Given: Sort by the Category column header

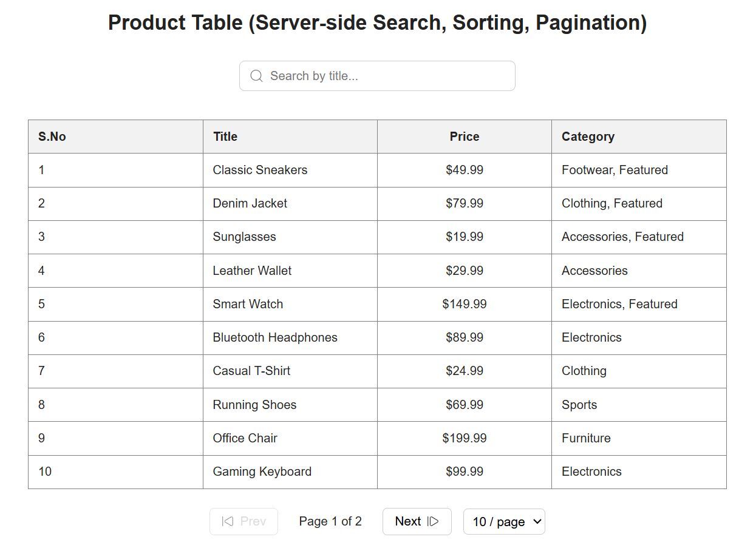Looking at the screenshot, I should tap(588, 137).
